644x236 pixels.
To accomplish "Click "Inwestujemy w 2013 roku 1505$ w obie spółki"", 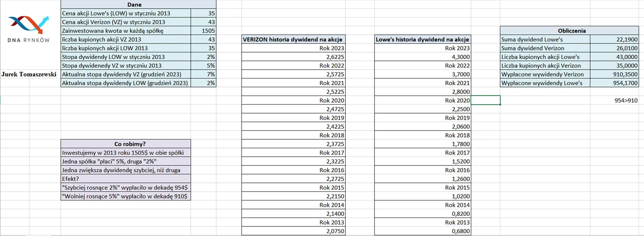I will pyautogui.click(x=126, y=153).
